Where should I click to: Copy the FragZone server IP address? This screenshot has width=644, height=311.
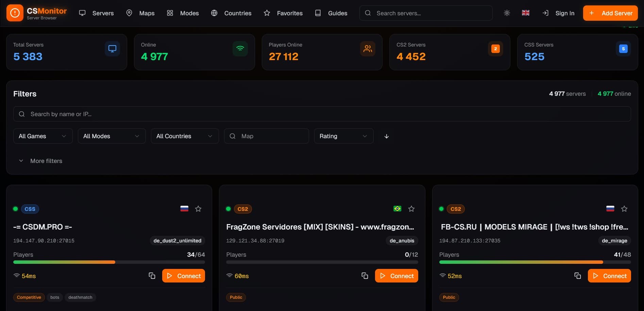pos(365,276)
